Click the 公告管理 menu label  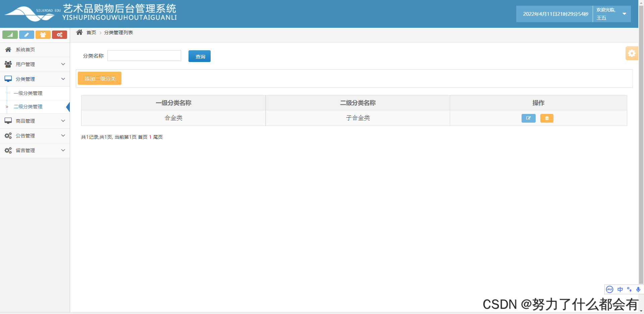(x=25, y=136)
